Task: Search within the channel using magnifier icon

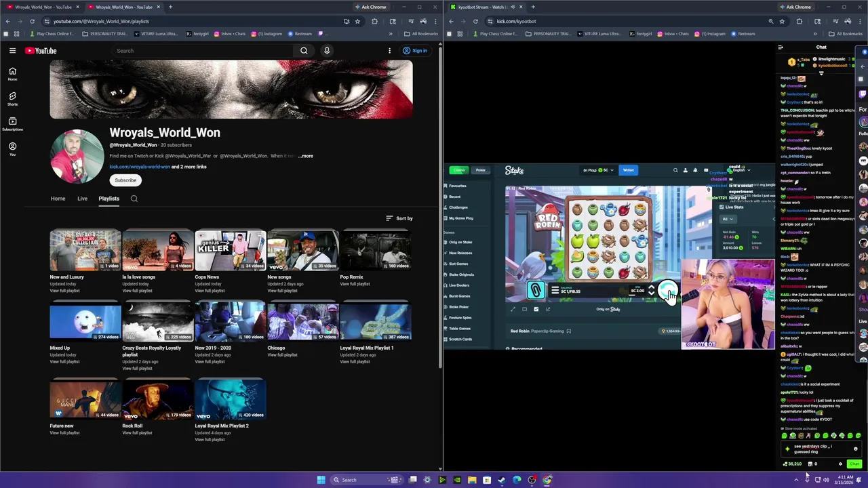Action: (x=134, y=199)
